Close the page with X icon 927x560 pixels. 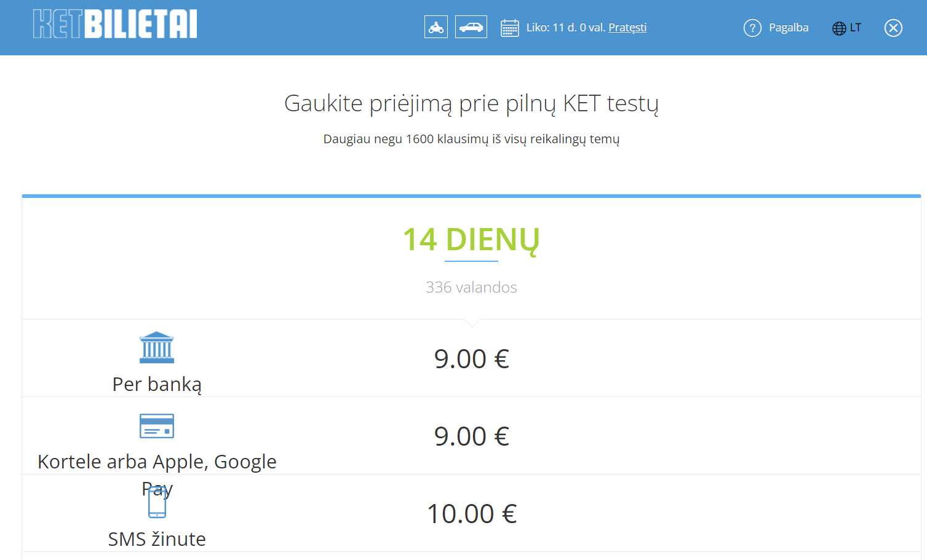893,28
